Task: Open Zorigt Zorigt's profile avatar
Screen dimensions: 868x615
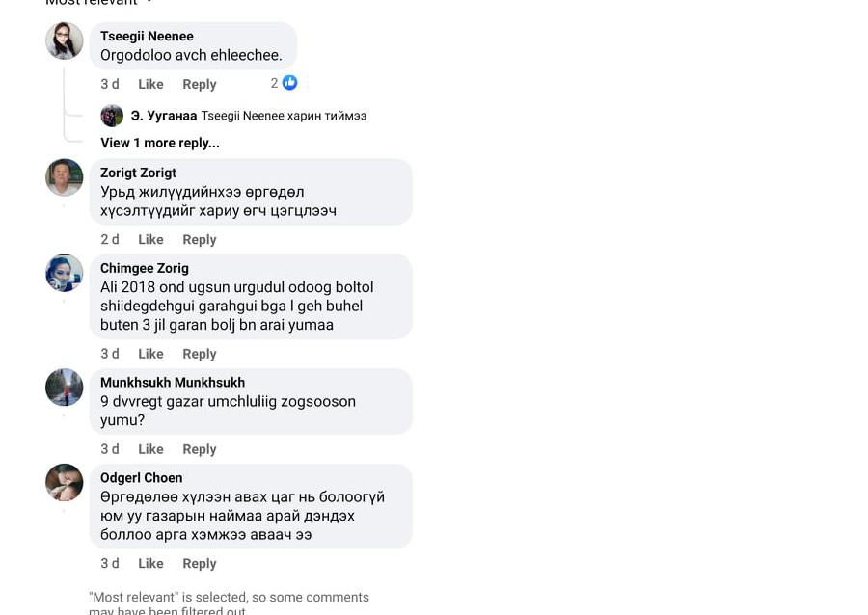Action: 65,177
